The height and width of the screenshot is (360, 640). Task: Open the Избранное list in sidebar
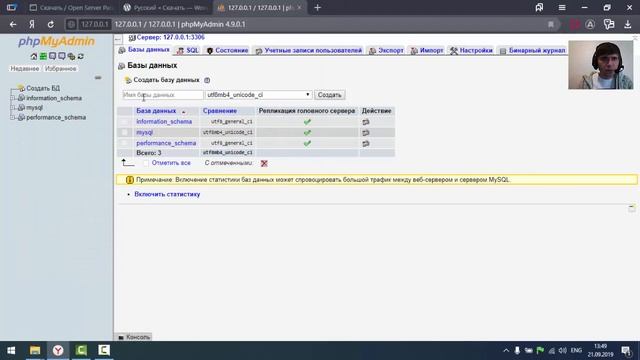pyautogui.click(x=60, y=69)
